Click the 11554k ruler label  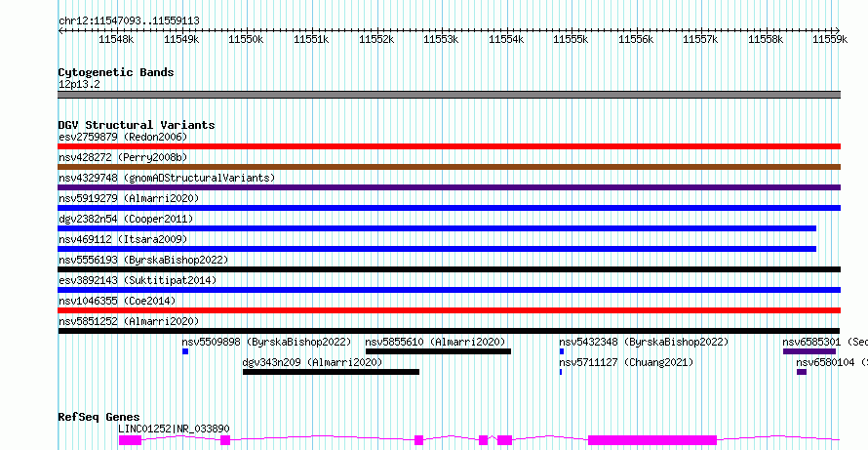pyautogui.click(x=506, y=39)
